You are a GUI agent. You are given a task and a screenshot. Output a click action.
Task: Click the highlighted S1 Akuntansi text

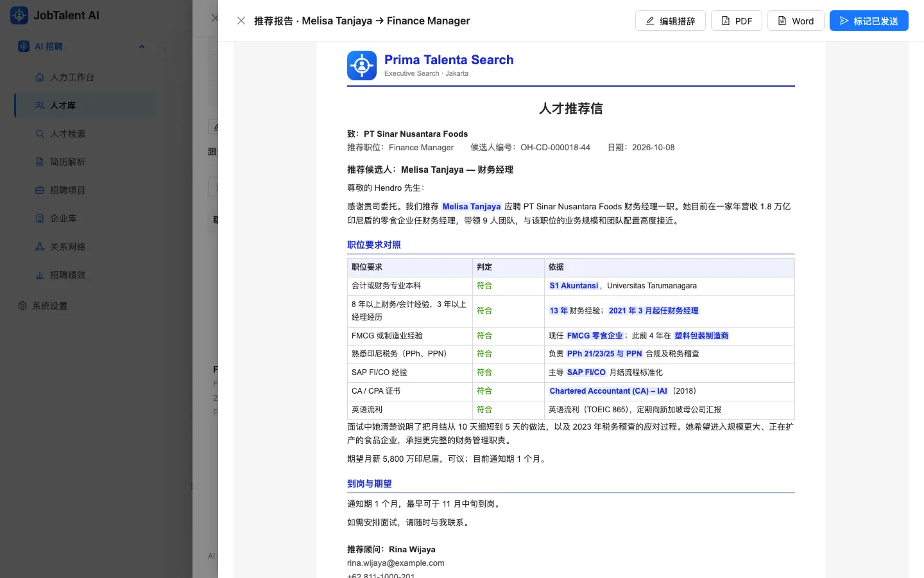[574, 286]
